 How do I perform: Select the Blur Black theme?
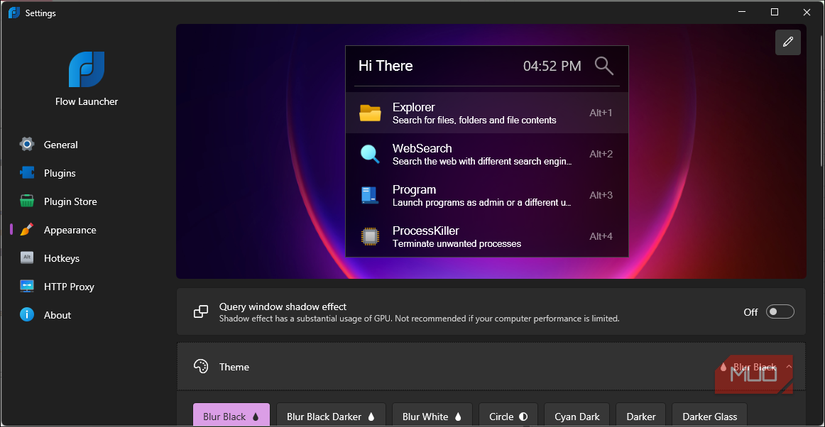click(x=232, y=416)
